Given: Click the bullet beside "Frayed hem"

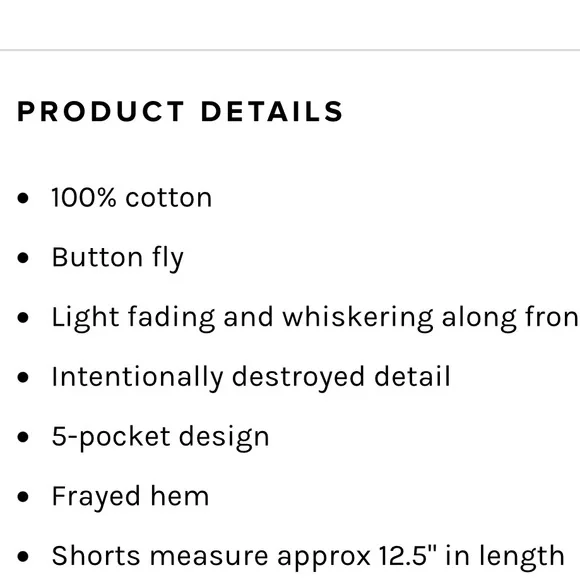Looking at the screenshot, I should point(23,497).
